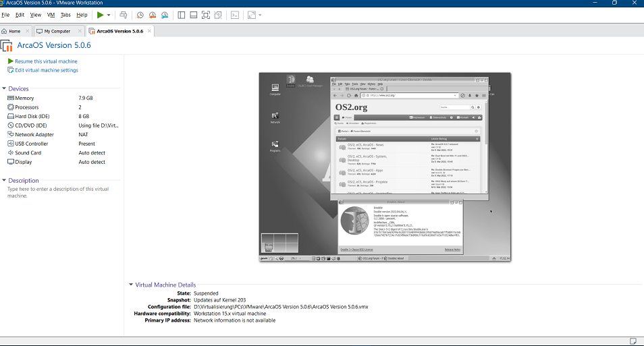Click the Processors value 2

coord(80,107)
